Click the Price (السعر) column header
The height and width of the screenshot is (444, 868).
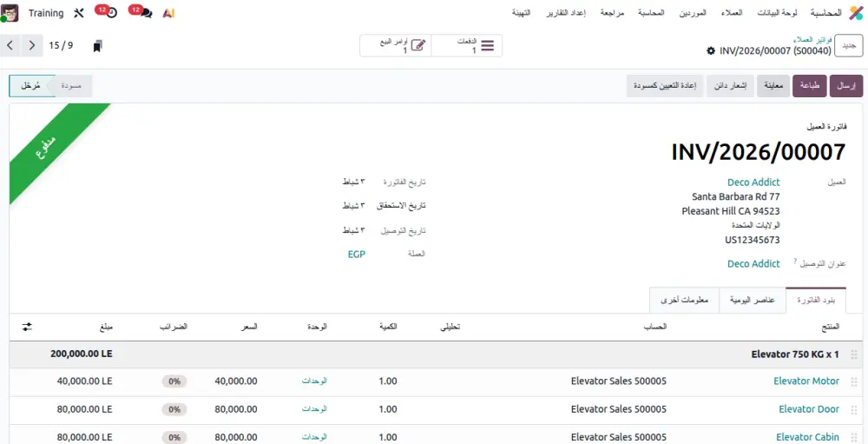pos(248,327)
